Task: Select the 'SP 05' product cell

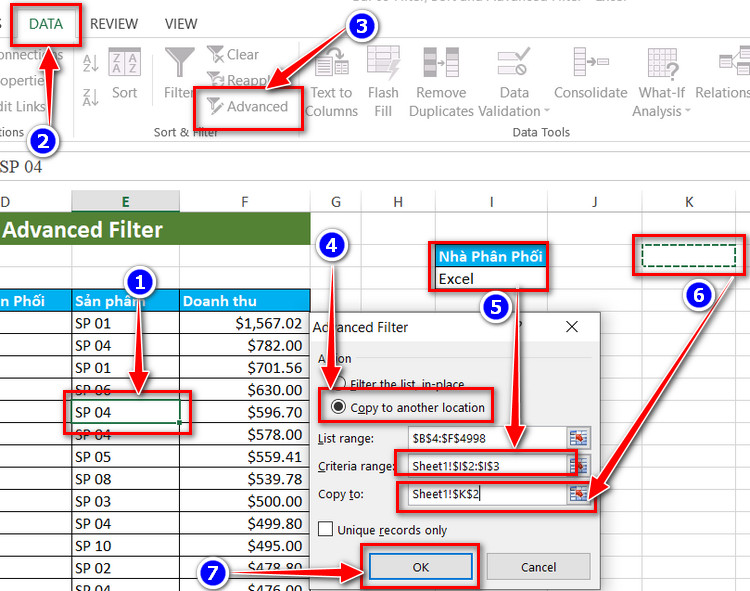Action: pyautogui.click(x=125, y=457)
